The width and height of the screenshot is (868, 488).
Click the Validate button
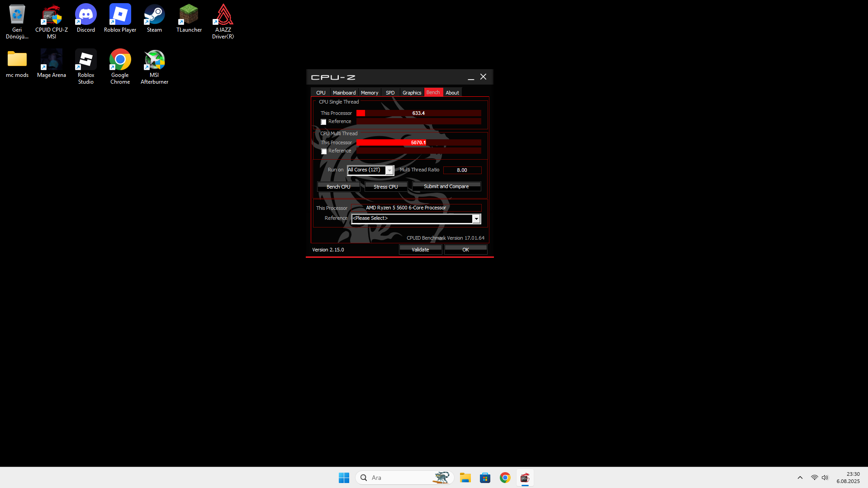click(421, 250)
